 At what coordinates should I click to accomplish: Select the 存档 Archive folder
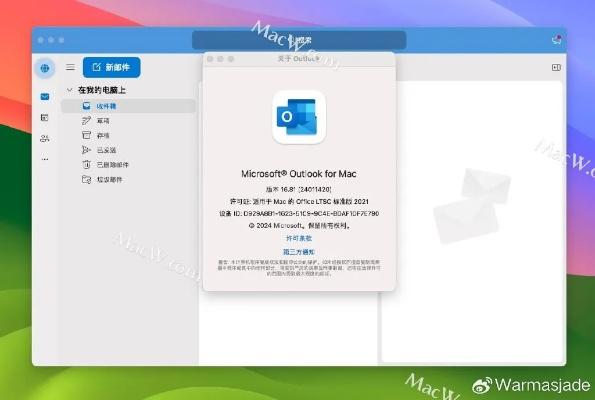128,135
